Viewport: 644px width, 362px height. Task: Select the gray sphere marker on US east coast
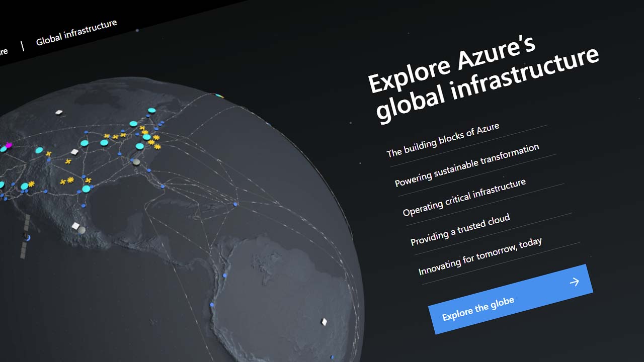click(135, 162)
